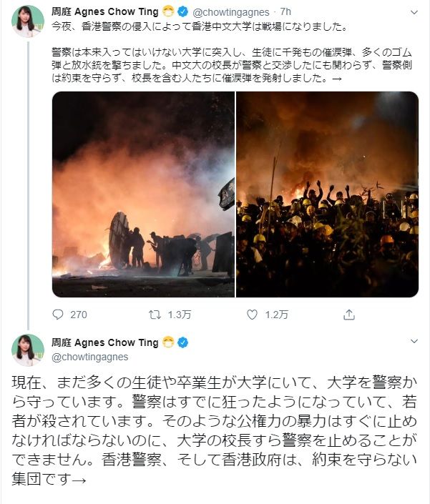Screen dimensions: 430x504
Task: Expand the first tweet's chevron options menu
Action: [414, 13]
